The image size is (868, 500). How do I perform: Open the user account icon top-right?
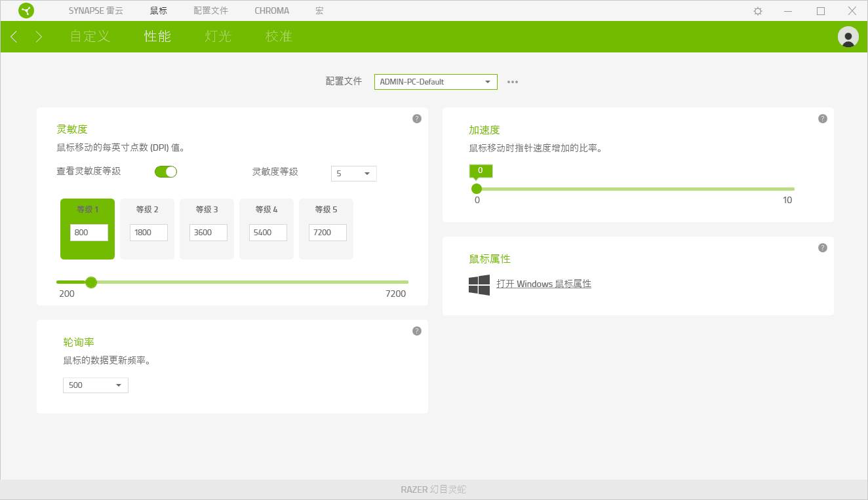(848, 37)
